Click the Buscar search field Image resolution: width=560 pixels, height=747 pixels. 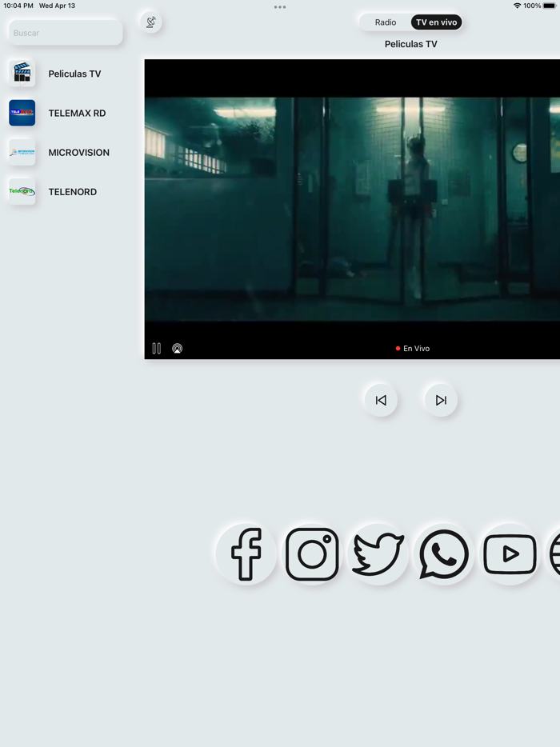[x=66, y=33]
